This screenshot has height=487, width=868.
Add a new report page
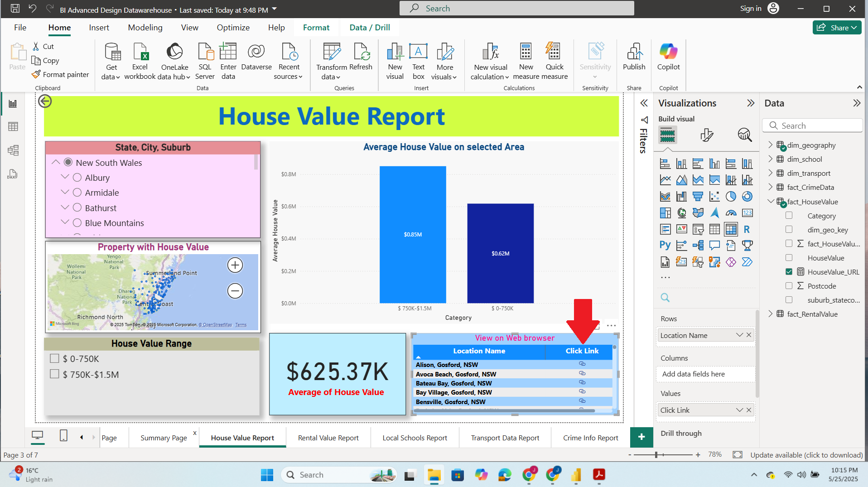click(x=641, y=437)
